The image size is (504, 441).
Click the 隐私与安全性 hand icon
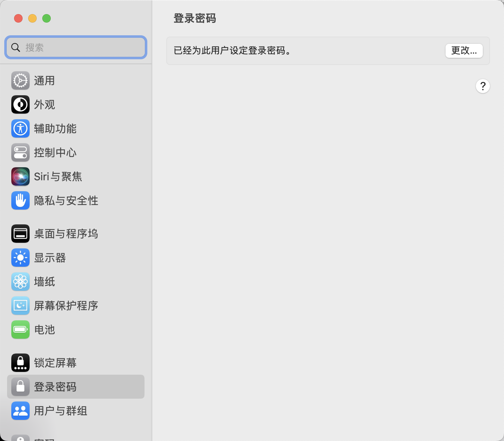[x=20, y=201]
